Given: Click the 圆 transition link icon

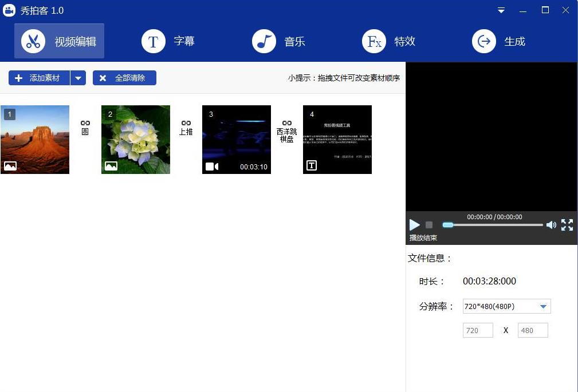Looking at the screenshot, I should 85,123.
